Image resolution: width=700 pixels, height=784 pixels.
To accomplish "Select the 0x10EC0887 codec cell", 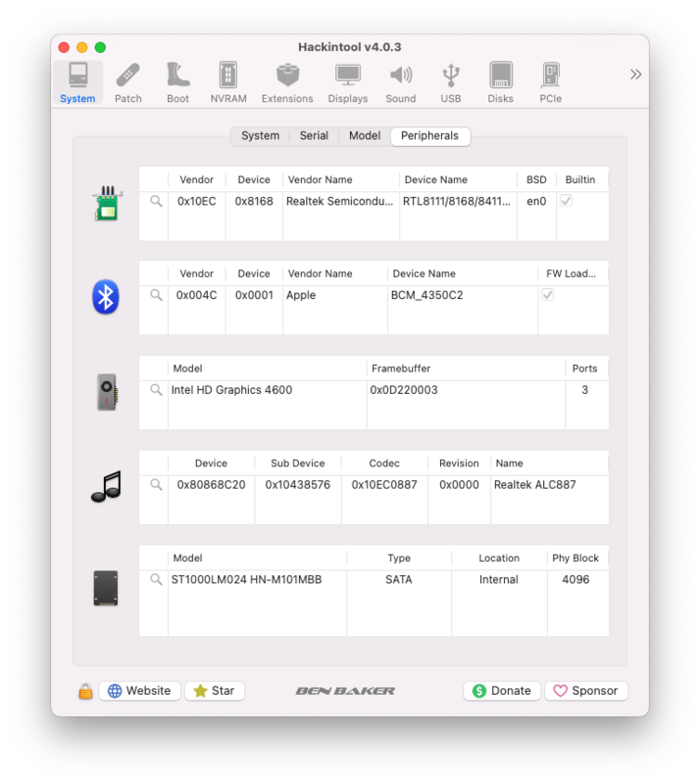I will point(384,484).
